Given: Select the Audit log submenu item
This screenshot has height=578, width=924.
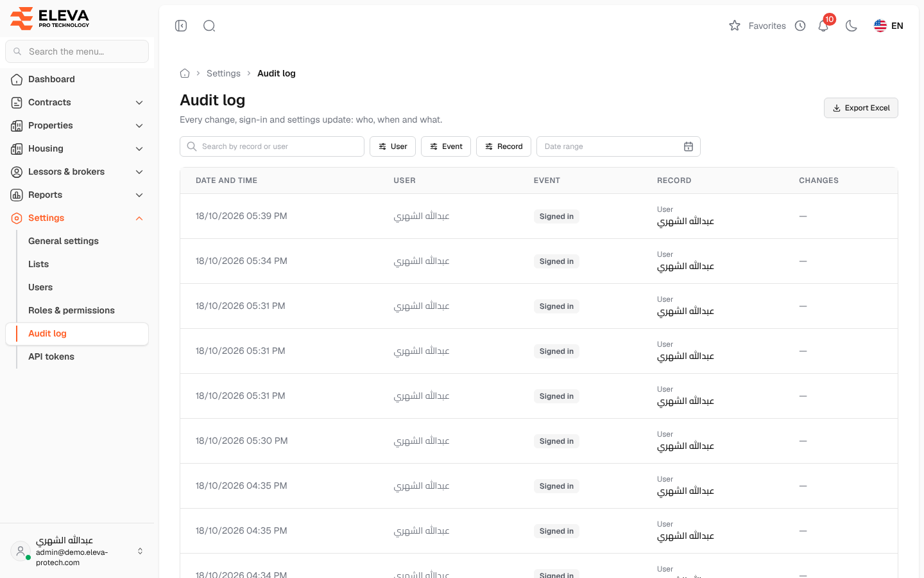Looking at the screenshot, I should [x=77, y=333].
